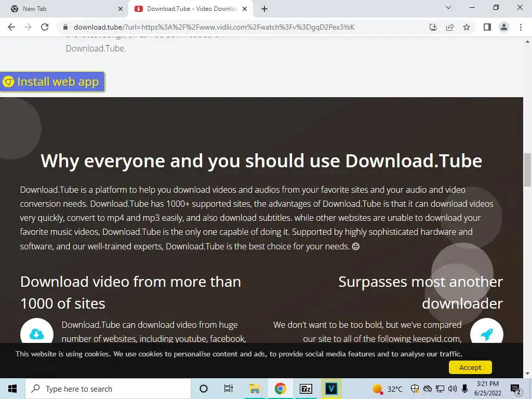532x399 pixels.
Task: View site info via the padlock icon
Action: tap(65, 27)
